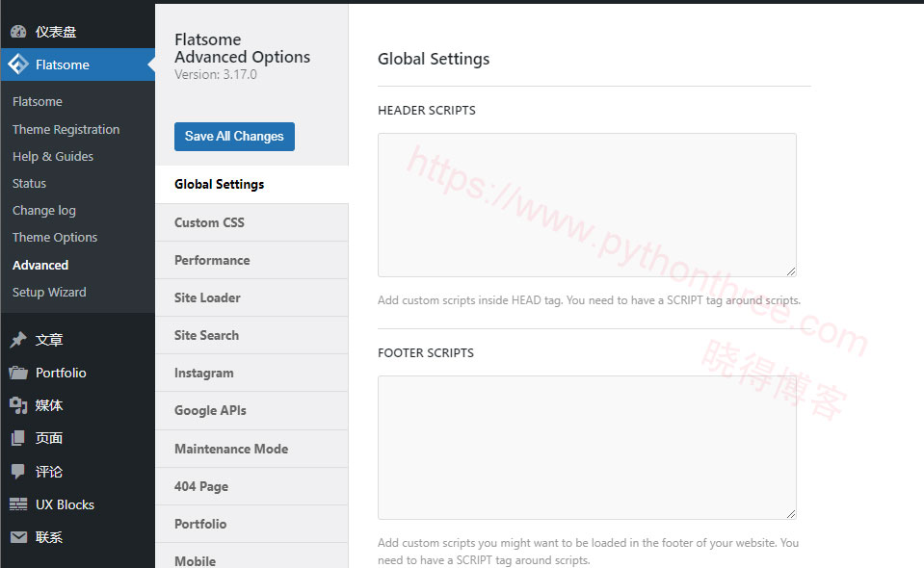Image resolution: width=924 pixels, height=568 pixels.
Task: Click the FOOTER SCRIPTS label
Action: 426,353
